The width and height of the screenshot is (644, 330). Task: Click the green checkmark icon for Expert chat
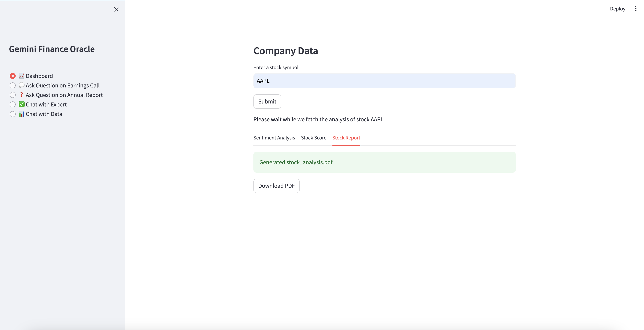point(21,104)
